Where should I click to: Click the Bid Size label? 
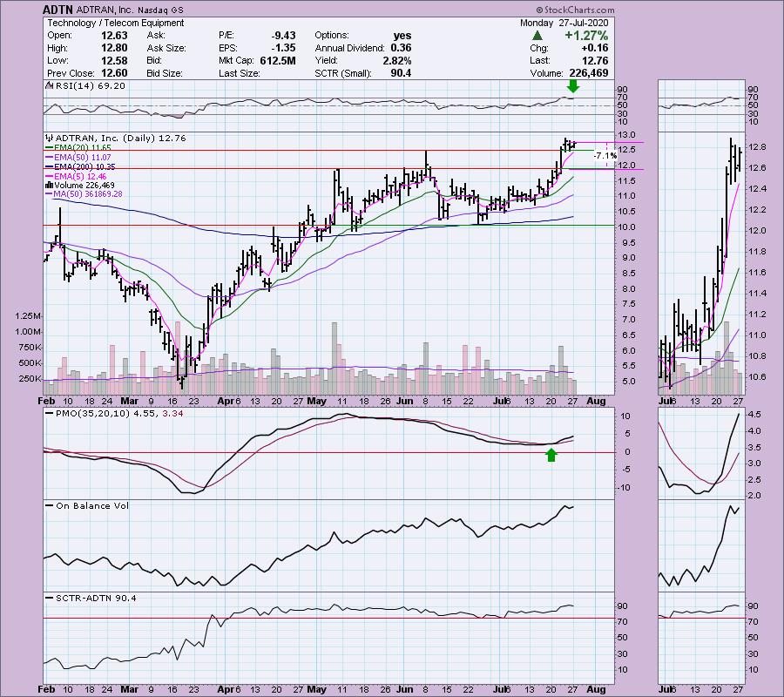(x=165, y=73)
